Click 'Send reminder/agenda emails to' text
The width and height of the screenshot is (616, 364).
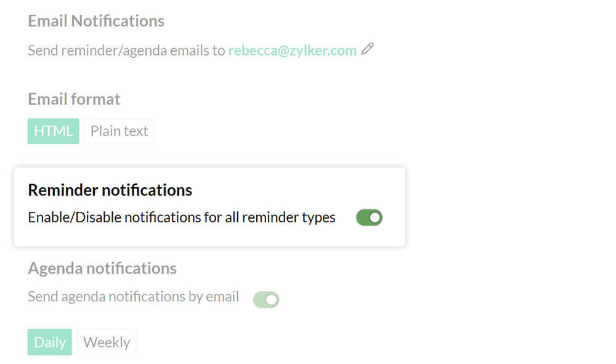(x=126, y=51)
